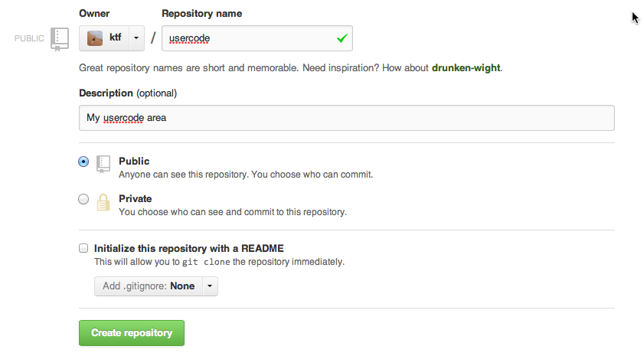Screen dimensions: 644x356
Task: Click the padlock icon next to Private option
Action: (x=103, y=202)
